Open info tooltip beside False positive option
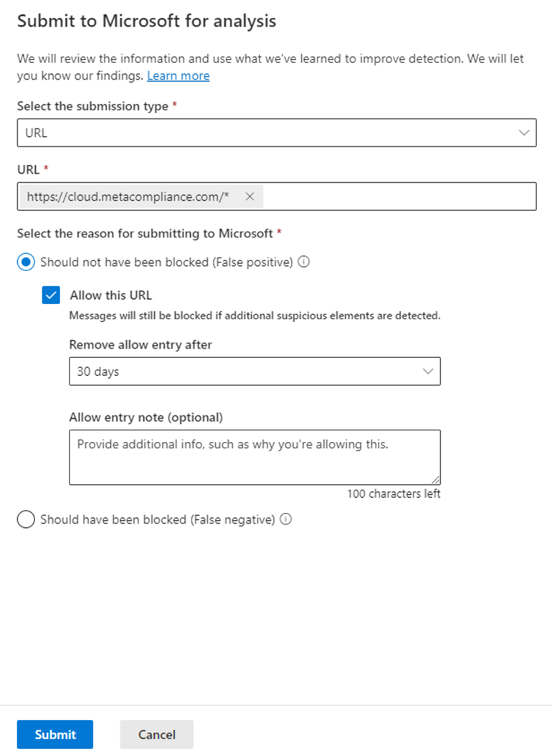The width and height of the screenshot is (552, 756). [x=303, y=262]
